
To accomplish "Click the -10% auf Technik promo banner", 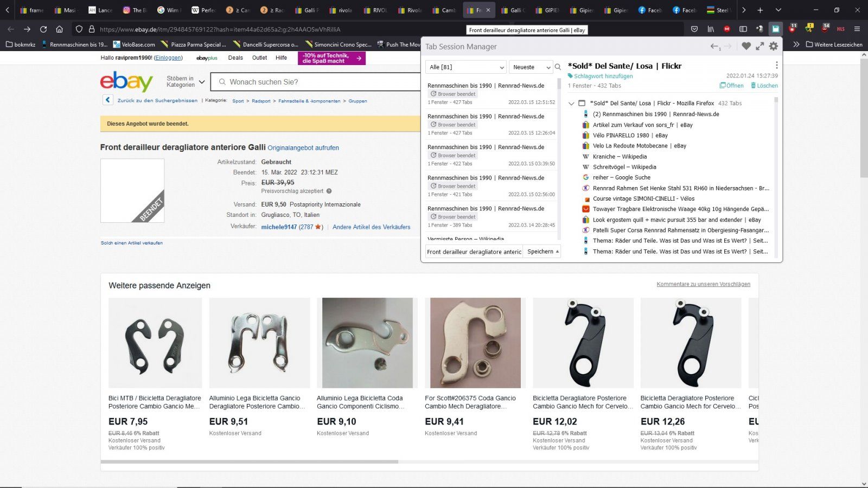I will click(x=331, y=58).
